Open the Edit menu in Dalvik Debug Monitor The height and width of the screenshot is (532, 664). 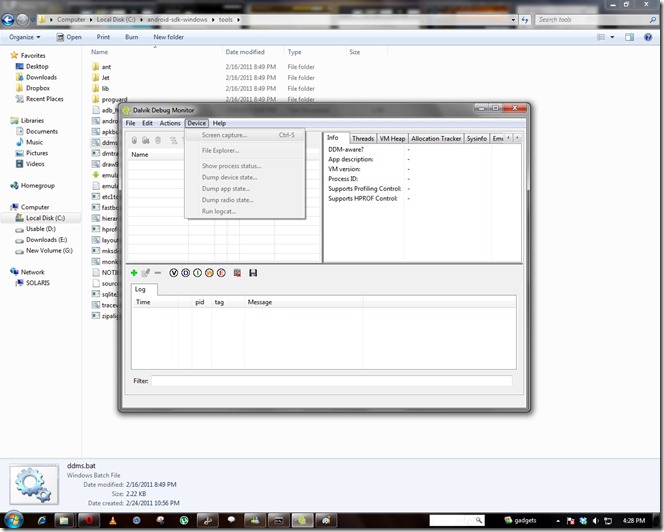pos(147,123)
